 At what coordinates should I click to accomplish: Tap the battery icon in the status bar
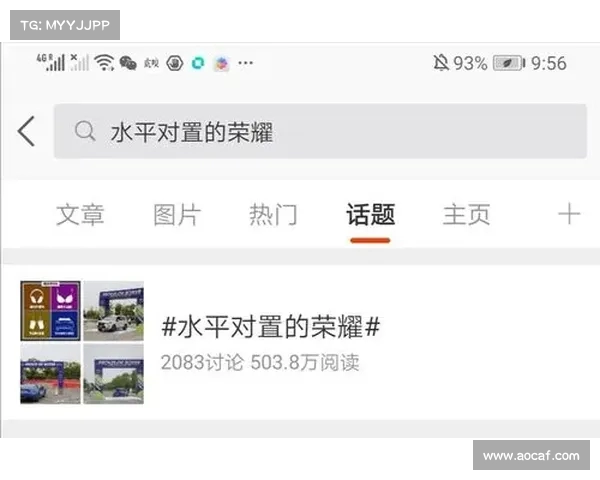click(x=508, y=63)
